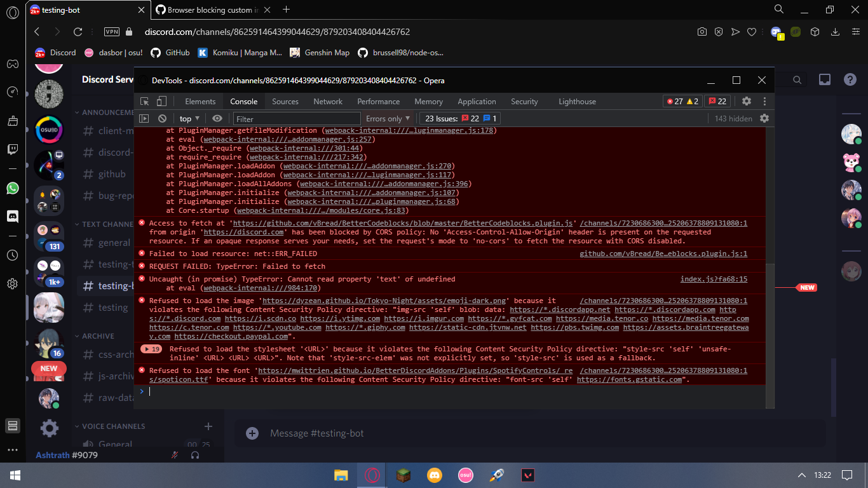868x488 pixels.
Task: Open the live expression eye icon
Action: click(217, 119)
